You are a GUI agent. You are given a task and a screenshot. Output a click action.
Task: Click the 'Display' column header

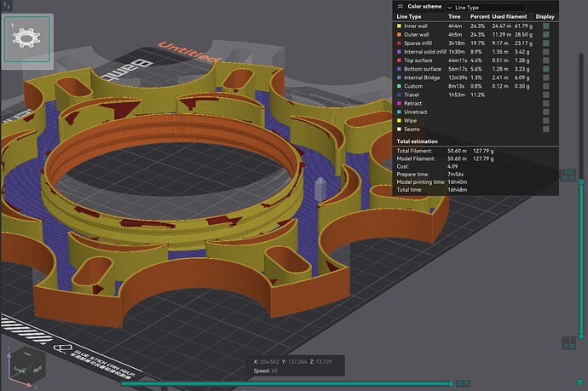point(545,16)
